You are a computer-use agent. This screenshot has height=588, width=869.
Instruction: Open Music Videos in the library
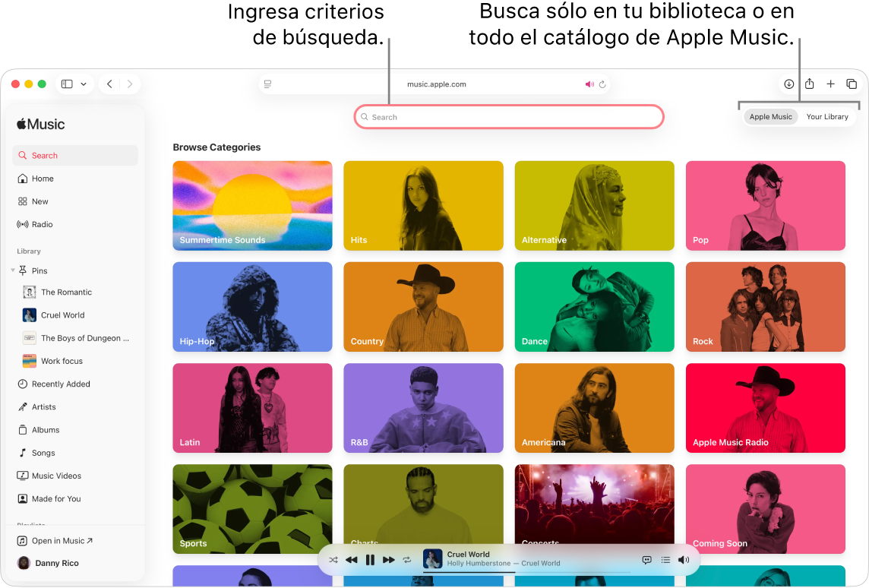click(74, 476)
